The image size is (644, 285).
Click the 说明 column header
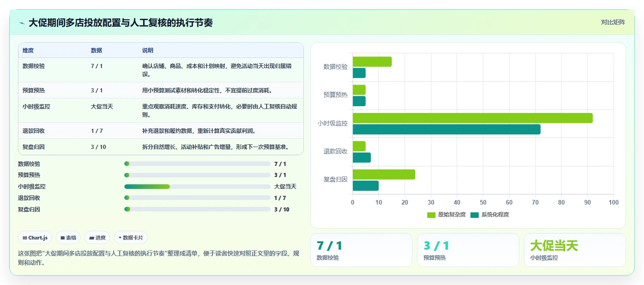[148, 50]
